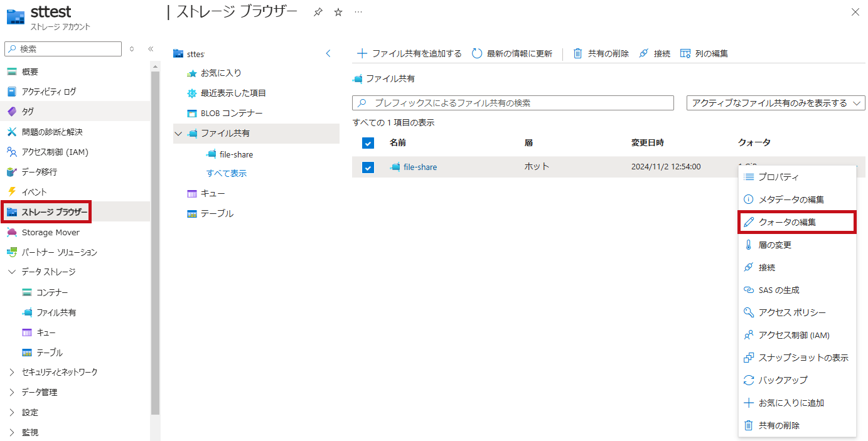
Task: Choose プロパティ from the context menu
Action: [797, 177]
